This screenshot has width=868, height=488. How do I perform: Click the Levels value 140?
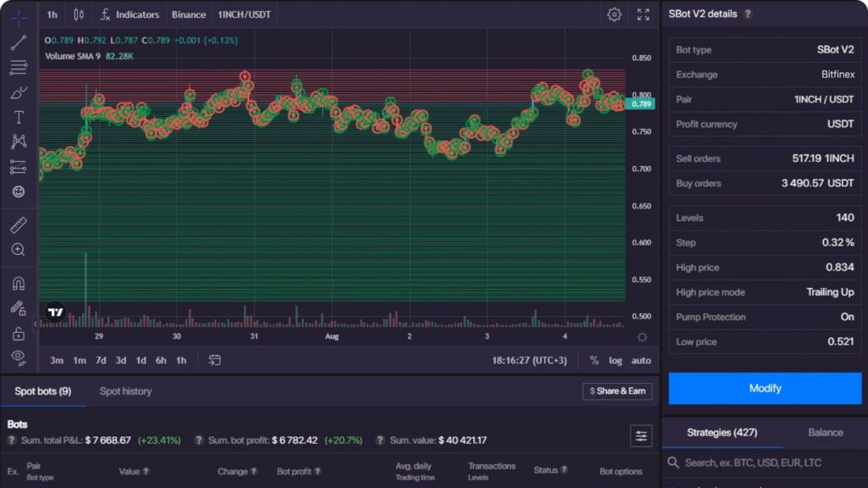click(x=845, y=218)
